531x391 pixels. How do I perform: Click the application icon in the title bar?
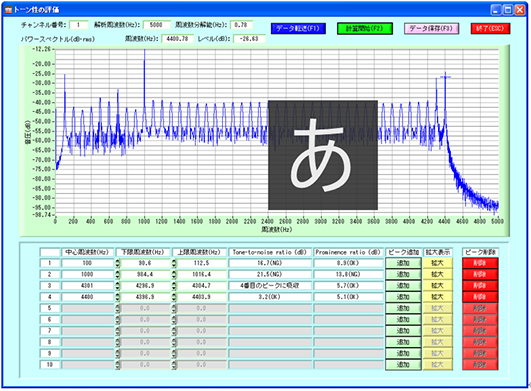pos(8,10)
